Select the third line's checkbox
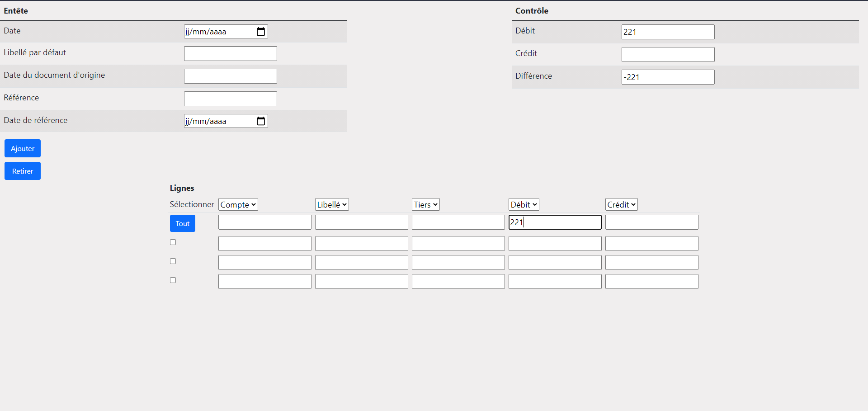Viewport: 868px width, 411px height. (x=173, y=280)
